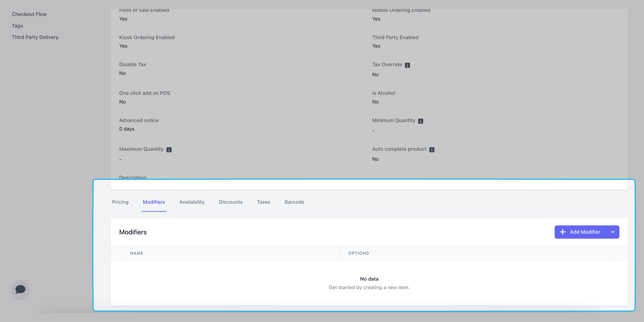Click the Minimum Quantity info icon

click(x=421, y=121)
